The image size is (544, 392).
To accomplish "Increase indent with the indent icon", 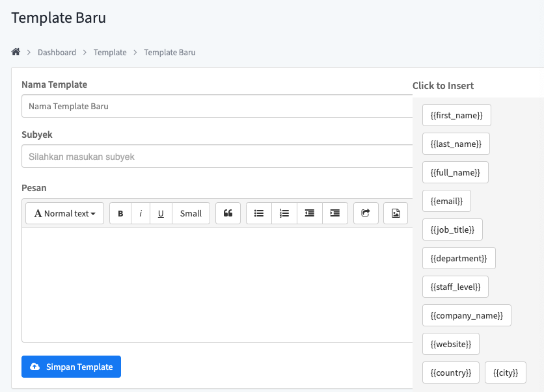I will click(x=335, y=213).
